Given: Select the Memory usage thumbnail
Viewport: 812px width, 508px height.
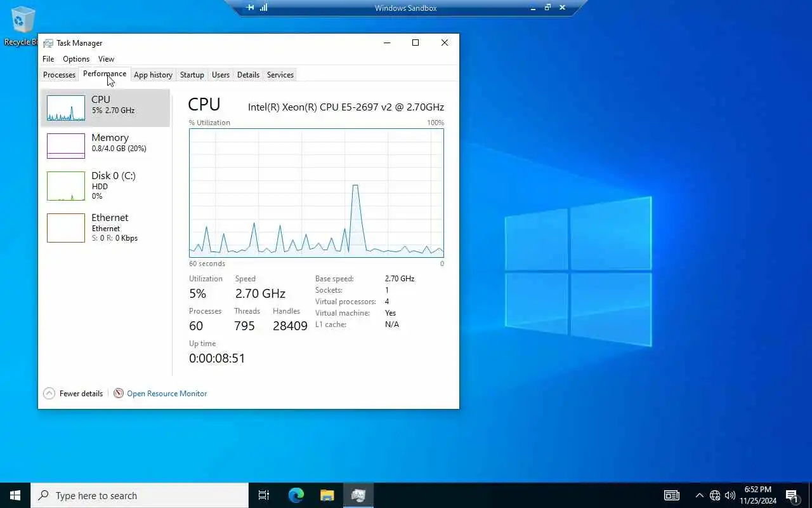Looking at the screenshot, I should (66, 146).
